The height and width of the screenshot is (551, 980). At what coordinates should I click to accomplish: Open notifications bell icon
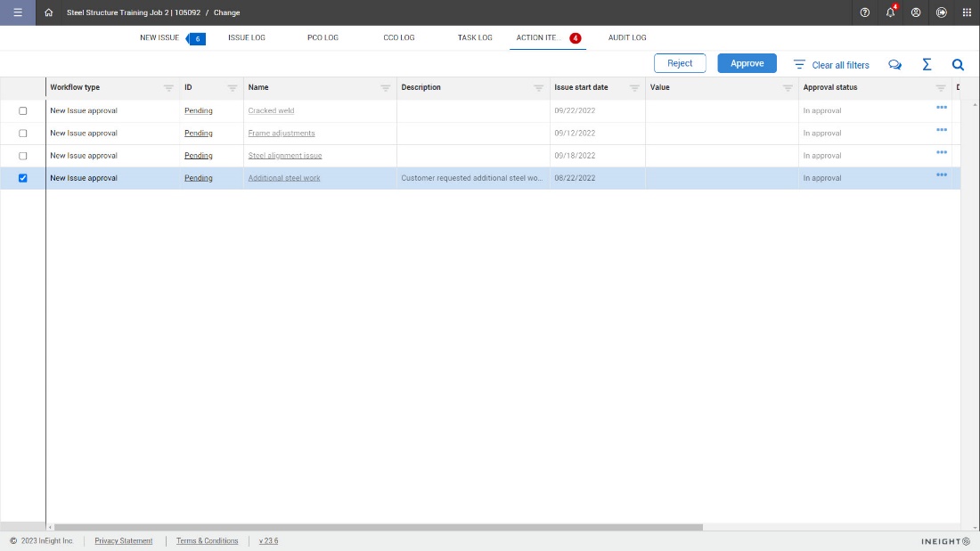click(x=890, y=12)
